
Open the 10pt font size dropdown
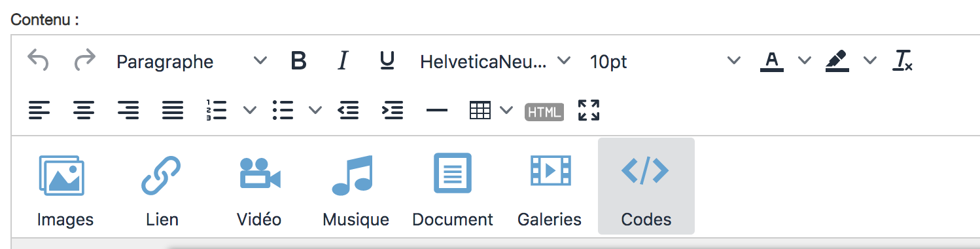665,61
